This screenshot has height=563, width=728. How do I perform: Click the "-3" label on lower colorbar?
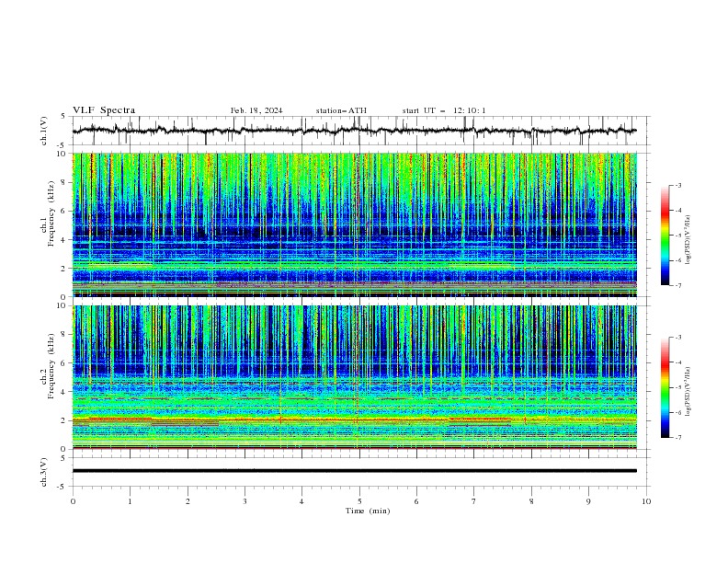[677, 338]
